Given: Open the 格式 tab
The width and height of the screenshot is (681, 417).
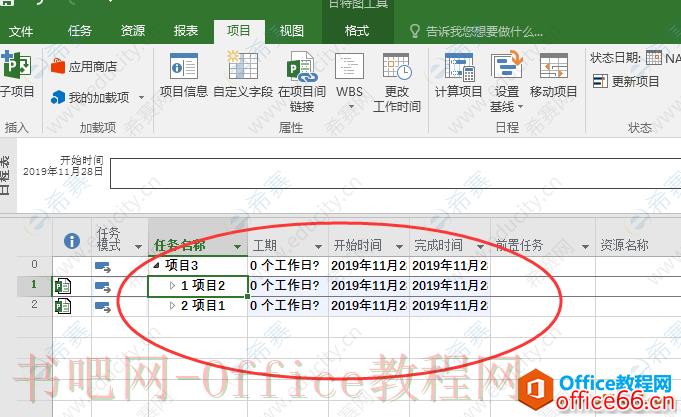Looking at the screenshot, I should point(357,31).
